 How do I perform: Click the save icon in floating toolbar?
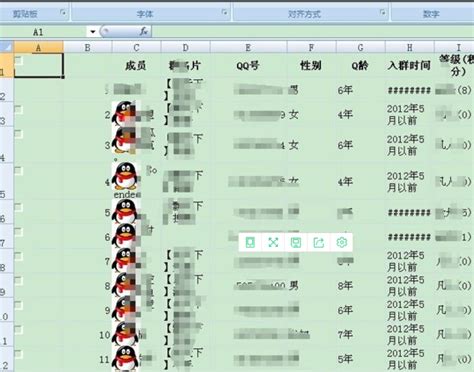pyautogui.click(x=296, y=242)
